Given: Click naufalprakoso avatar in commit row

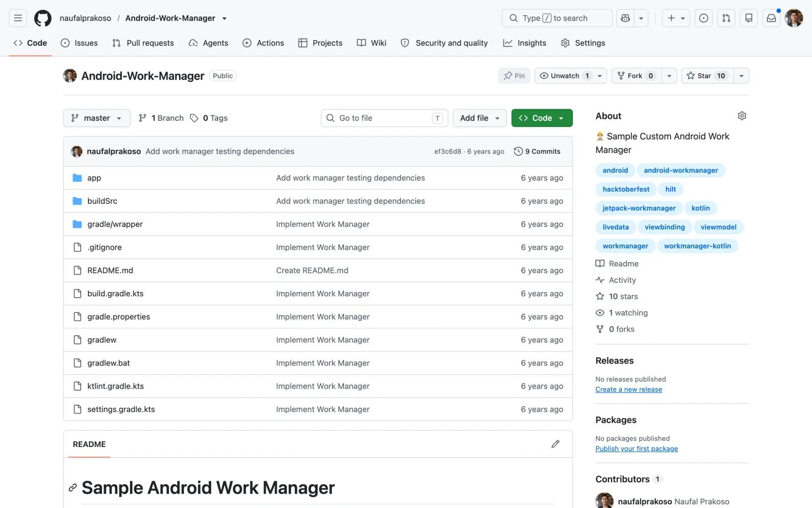Looking at the screenshot, I should click(77, 151).
